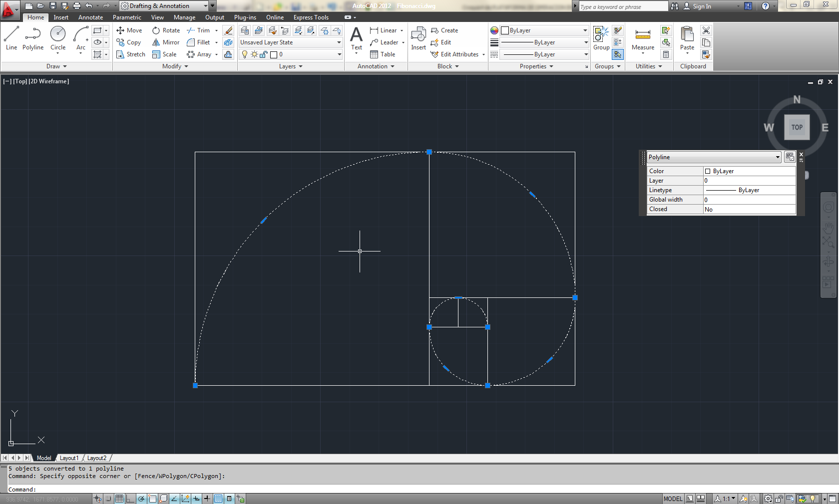Open the Unsaved Layer State dropdown
This screenshot has height=504, width=839.
tap(291, 42)
